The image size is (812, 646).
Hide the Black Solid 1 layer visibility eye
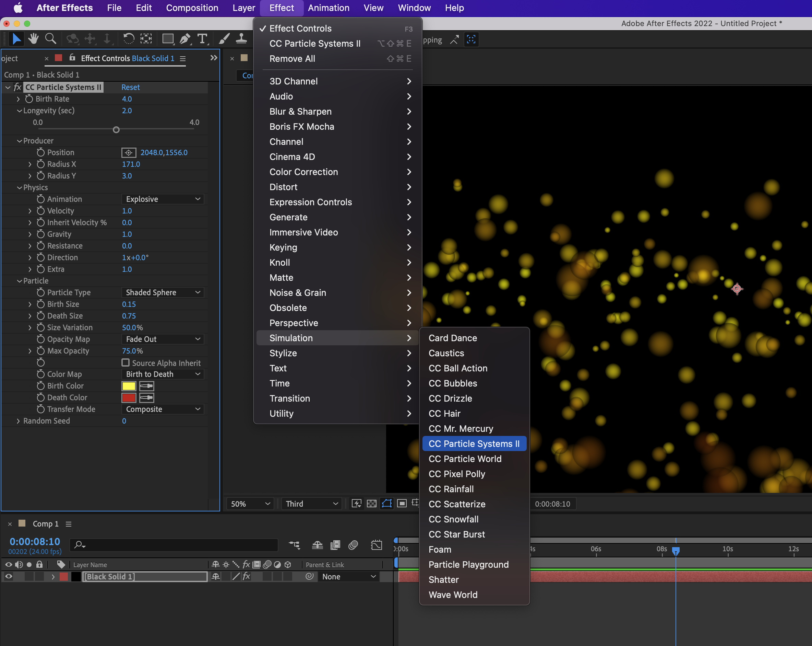pyautogui.click(x=8, y=577)
